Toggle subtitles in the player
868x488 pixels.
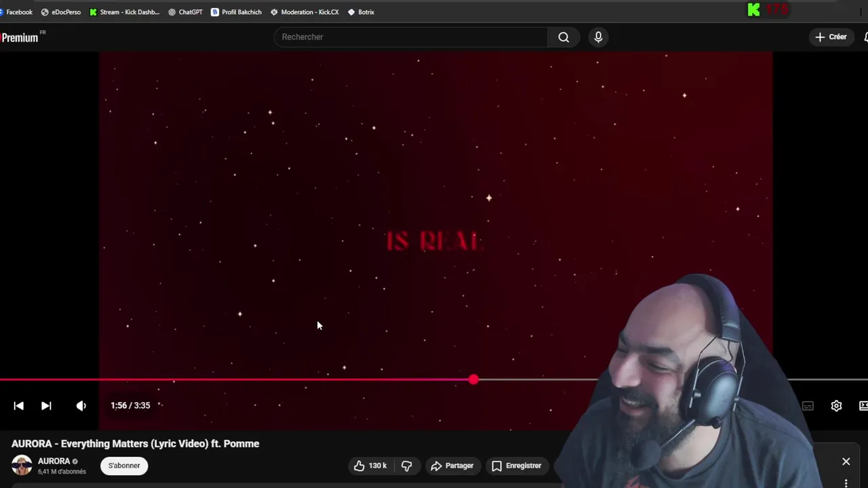click(x=808, y=406)
